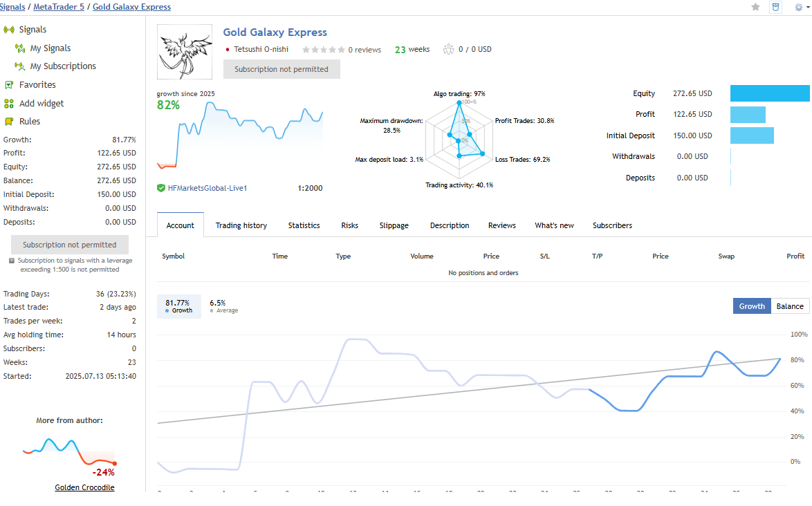
Task: Open the Risks tab
Action: coord(349,225)
